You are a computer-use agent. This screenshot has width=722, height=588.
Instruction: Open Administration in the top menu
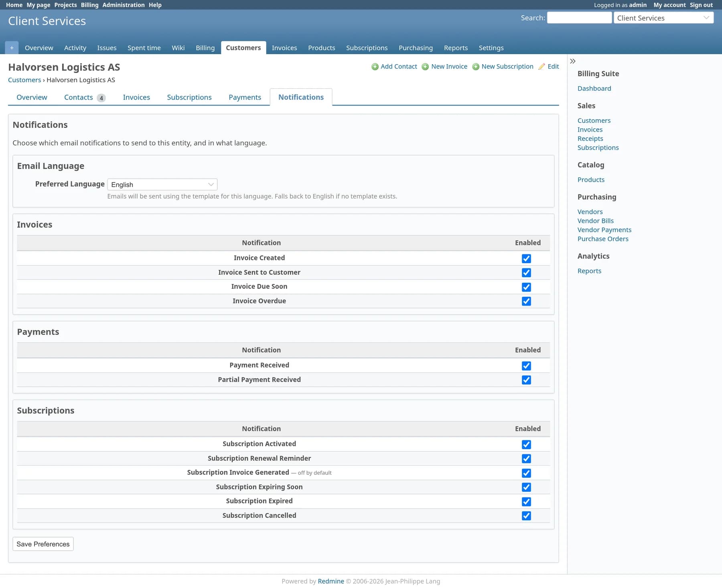[x=124, y=5]
